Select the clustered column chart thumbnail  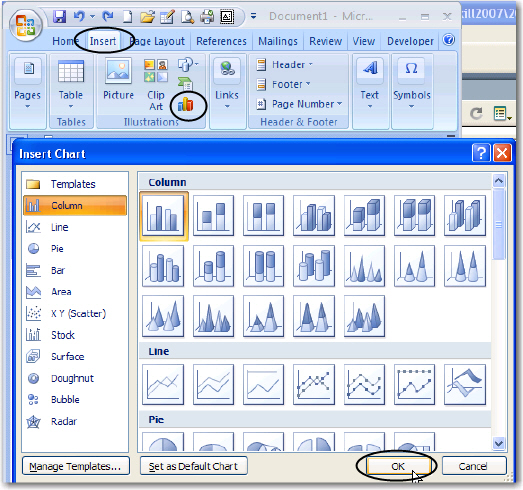point(163,216)
